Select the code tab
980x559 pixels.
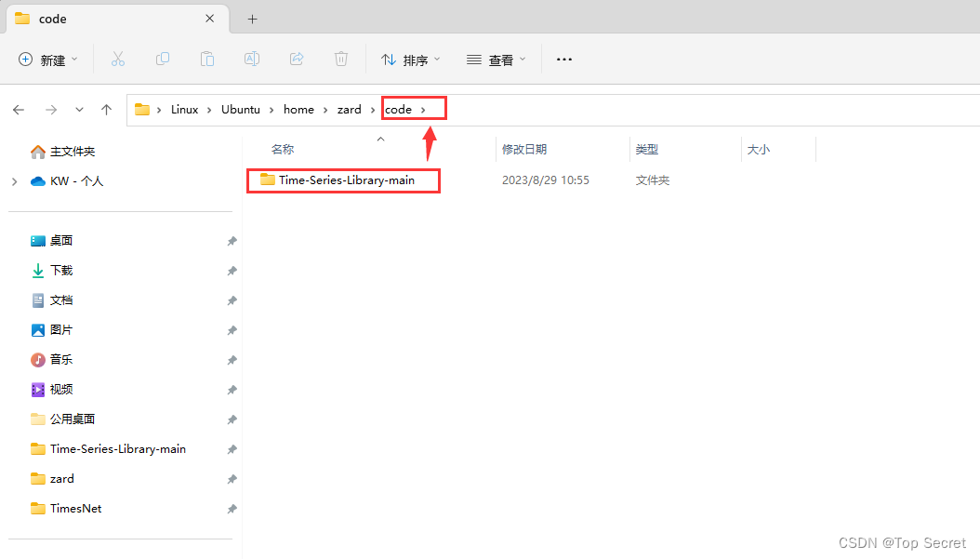click(x=117, y=19)
